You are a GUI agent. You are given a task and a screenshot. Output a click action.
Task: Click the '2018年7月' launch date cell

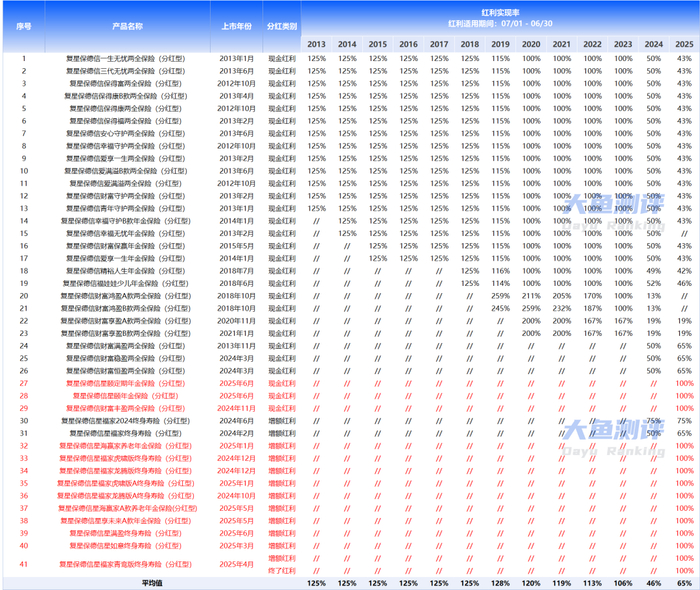coord(237,271)
